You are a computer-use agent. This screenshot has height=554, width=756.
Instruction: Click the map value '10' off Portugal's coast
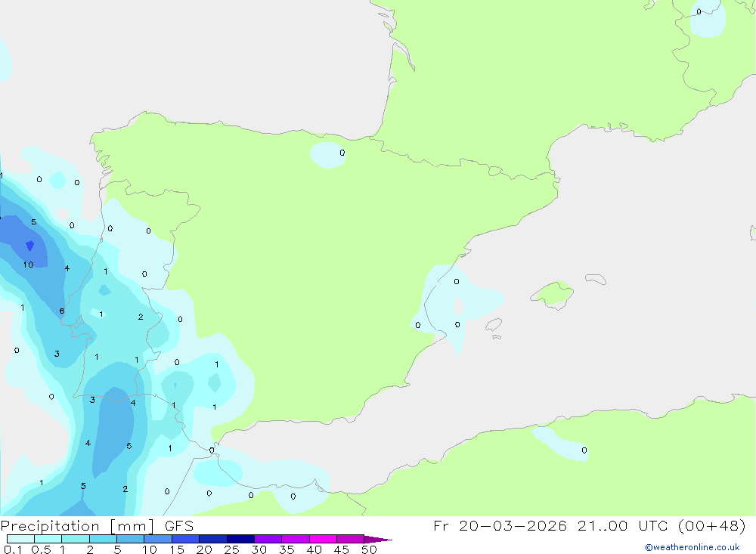[29, 265]
